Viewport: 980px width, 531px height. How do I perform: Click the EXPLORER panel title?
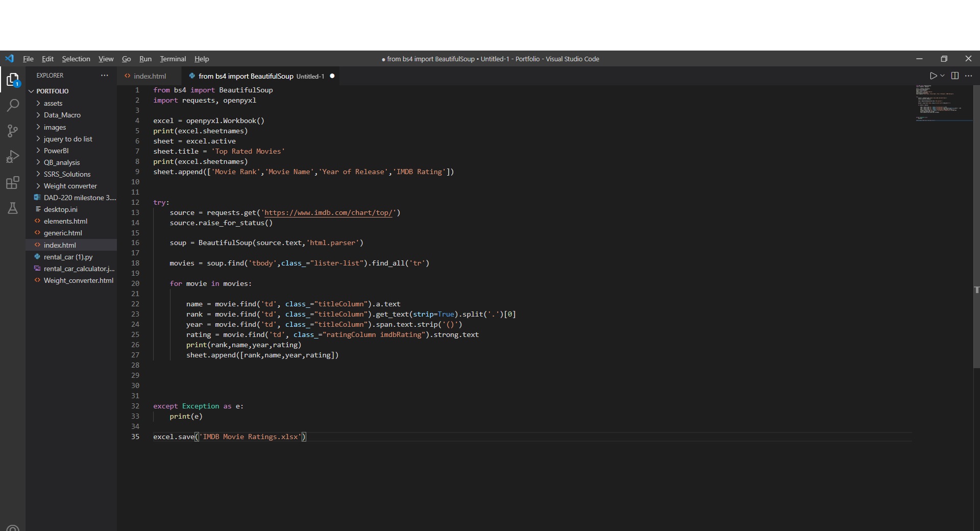pos(50,75)
